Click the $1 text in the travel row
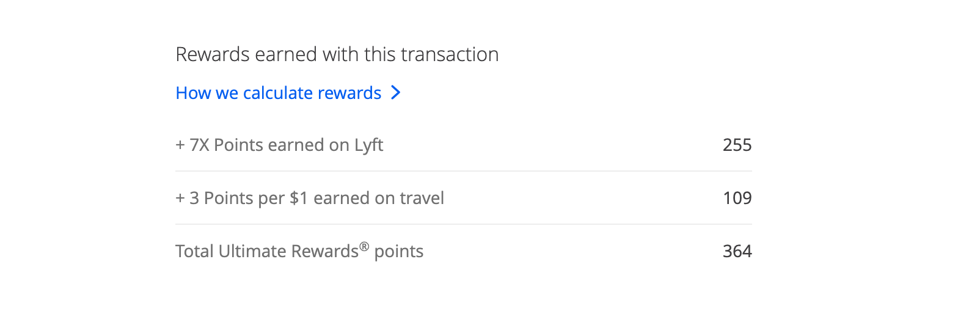This screenshot has width=980, height=314. [x=299, y=198]
